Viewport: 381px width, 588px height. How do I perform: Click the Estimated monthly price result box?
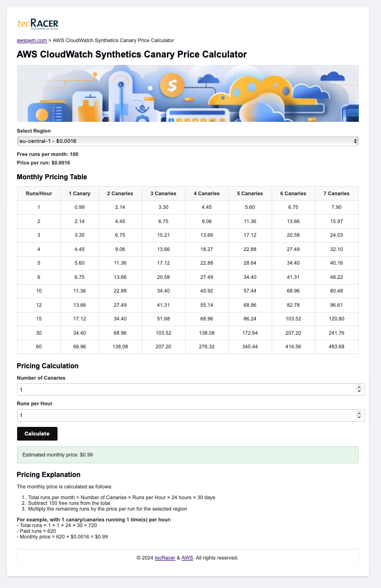click(x=188, y=455)
